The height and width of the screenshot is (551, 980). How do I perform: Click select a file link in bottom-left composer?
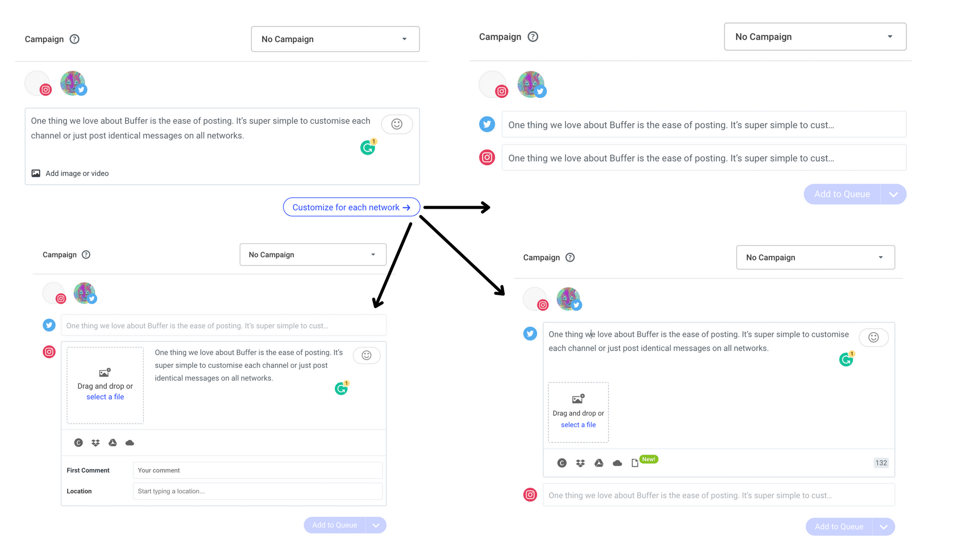click(x=105, y=397)
